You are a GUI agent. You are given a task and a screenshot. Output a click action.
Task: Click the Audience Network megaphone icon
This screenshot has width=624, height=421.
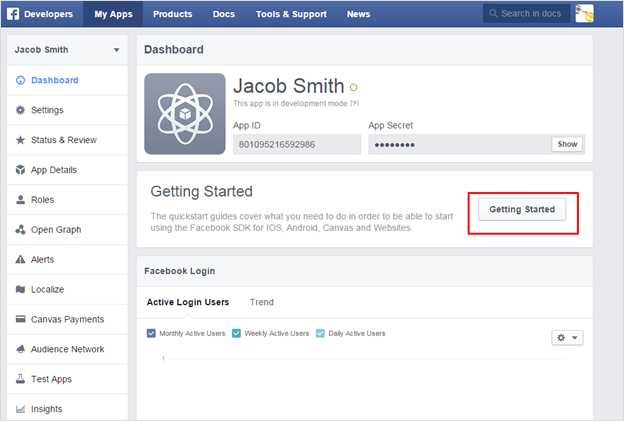click(20, 349)
